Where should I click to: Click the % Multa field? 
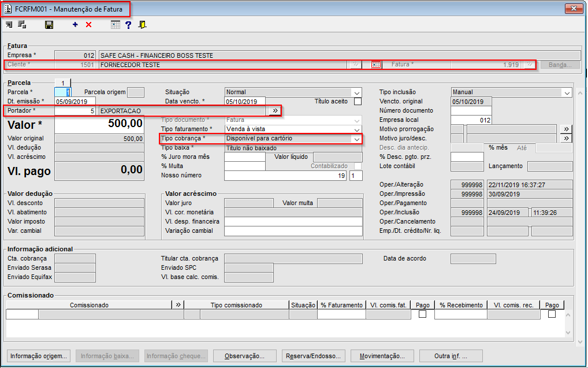(x=245, y=166)
